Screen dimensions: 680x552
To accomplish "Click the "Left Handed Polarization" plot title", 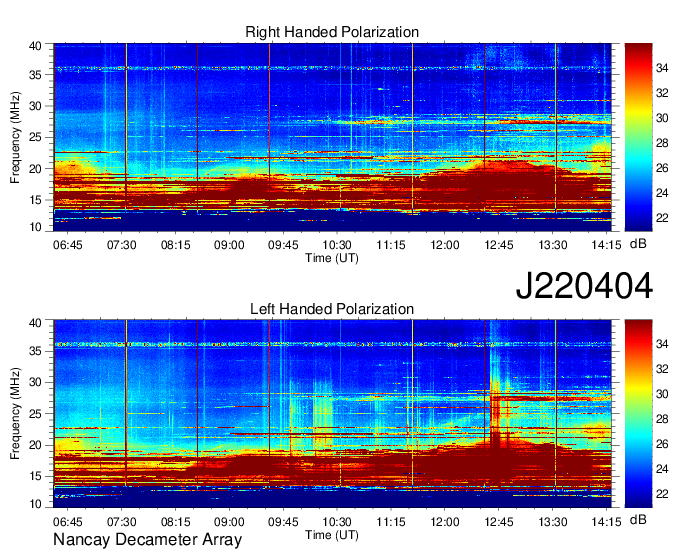I will pyautogui.click(x=332, y=309).
